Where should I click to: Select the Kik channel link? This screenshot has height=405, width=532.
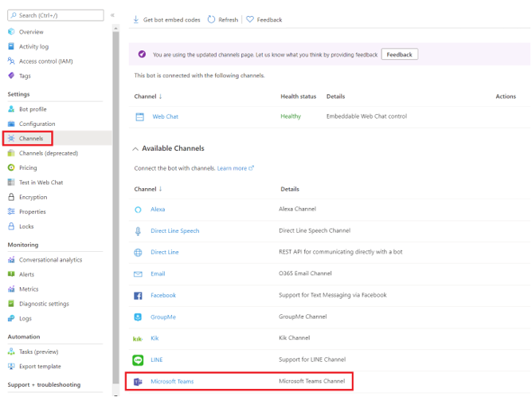point(155,338)
